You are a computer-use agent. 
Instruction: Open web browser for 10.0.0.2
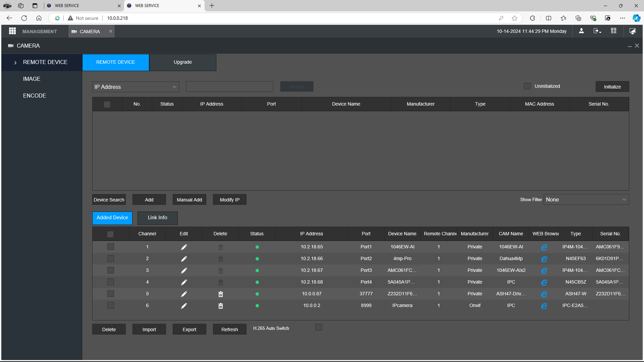pyautogui.click(x=544, y=306)
